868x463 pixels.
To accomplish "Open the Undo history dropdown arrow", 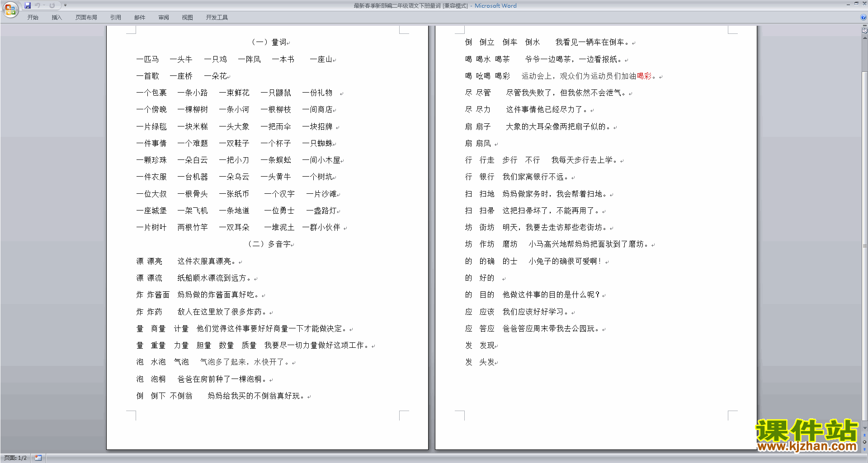I will click(44, 5).
